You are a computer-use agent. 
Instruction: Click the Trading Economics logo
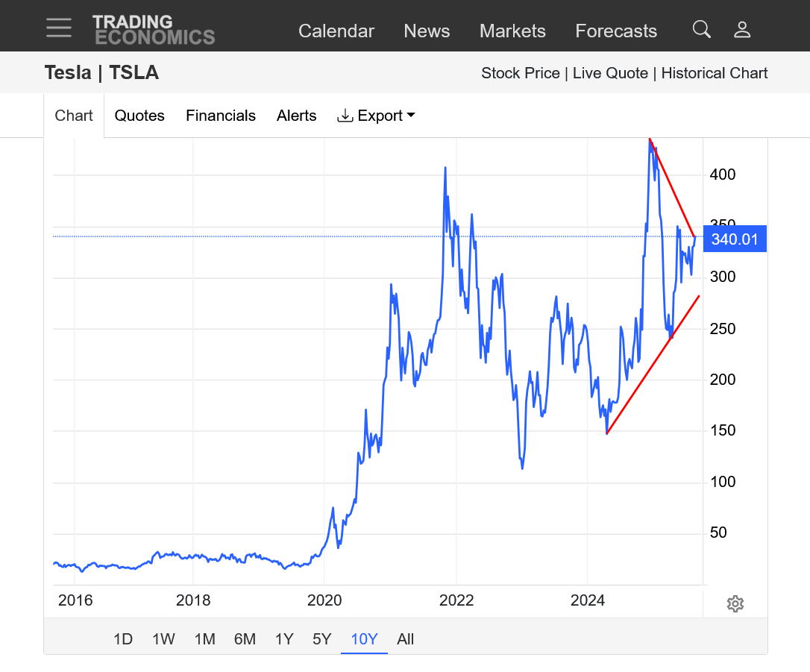[154, 29]
